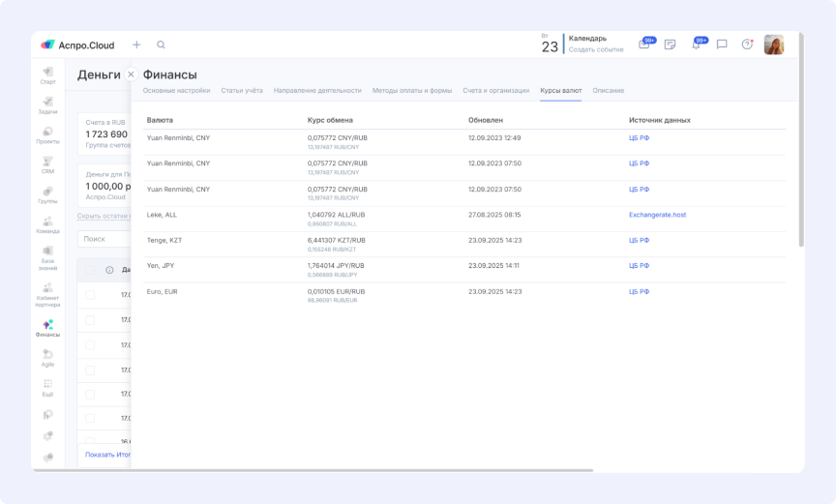Open the chat messages icon
Viewport: 836px width, 504px height.
[x=722, y=44]
